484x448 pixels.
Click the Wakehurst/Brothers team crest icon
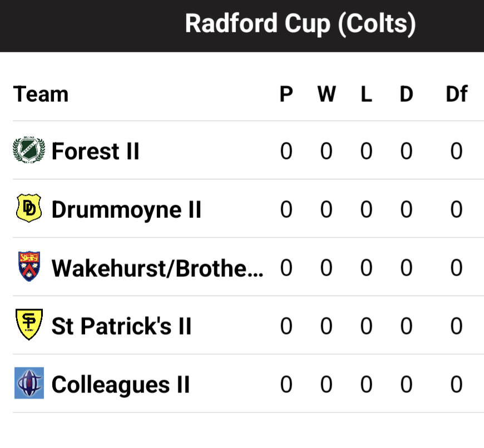click(29, 267)
